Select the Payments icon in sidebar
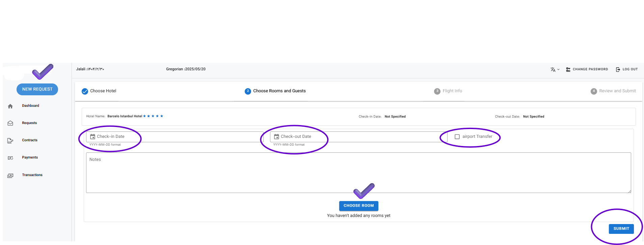The image size is (644, 245). tap(10, 158)
